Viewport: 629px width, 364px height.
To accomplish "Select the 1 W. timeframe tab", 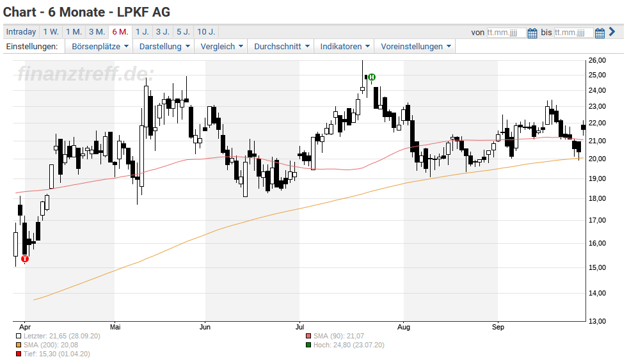I will click(51, 32).
